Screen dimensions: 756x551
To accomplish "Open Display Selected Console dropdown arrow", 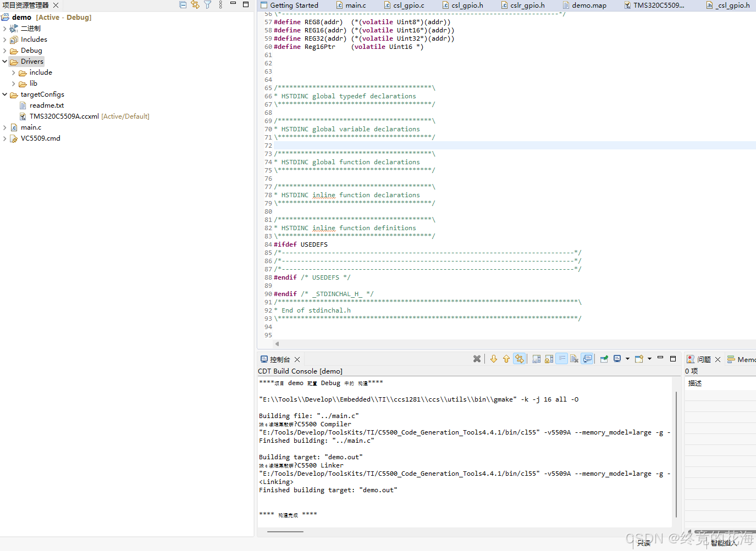I will tap(627, 359).
